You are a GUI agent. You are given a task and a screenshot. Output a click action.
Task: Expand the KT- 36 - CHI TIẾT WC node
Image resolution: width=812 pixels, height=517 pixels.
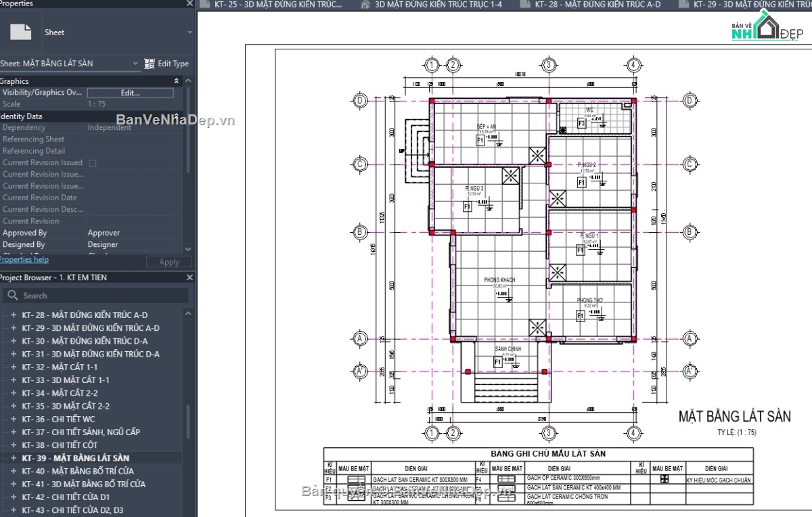coord(13,419)
